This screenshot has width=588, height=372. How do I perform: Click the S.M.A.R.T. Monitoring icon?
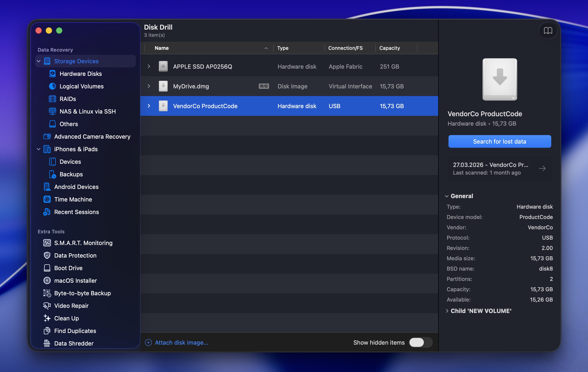click(47, 243)
